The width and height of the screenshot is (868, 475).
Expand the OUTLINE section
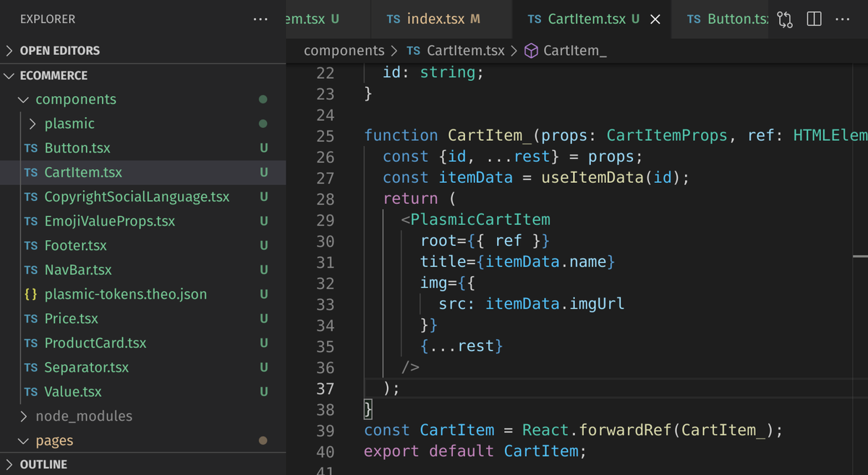tap(9, 465)
